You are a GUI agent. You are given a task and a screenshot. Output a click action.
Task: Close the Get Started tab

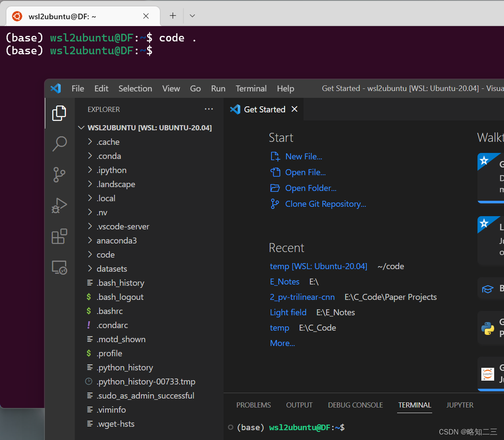point(295,109)
